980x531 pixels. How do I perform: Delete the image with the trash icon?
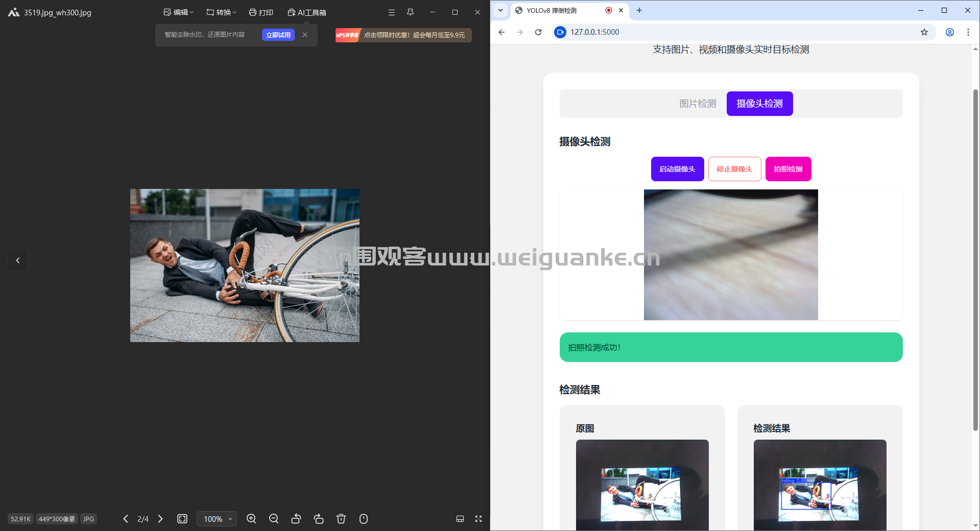(341, 519)
